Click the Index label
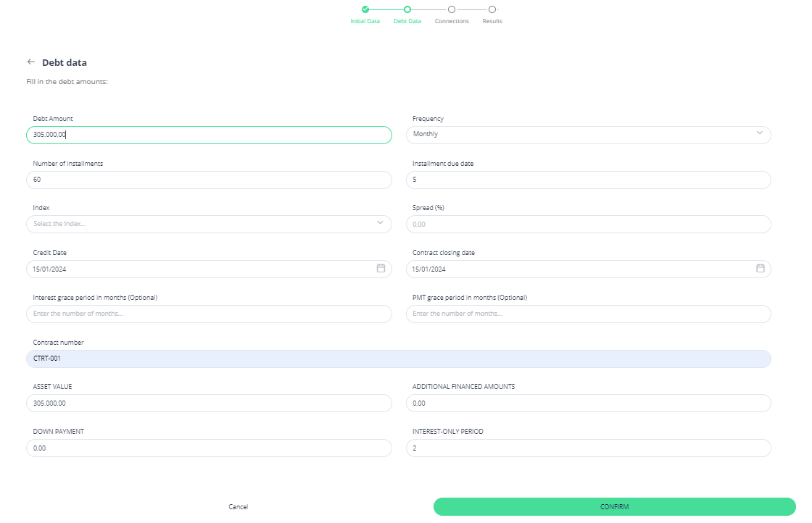 click(41, 207)
